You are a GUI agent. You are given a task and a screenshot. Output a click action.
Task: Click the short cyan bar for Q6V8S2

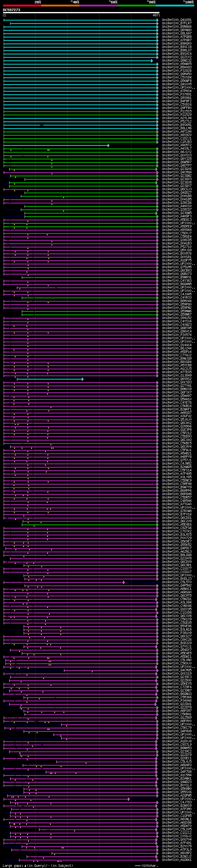(50, 379)
